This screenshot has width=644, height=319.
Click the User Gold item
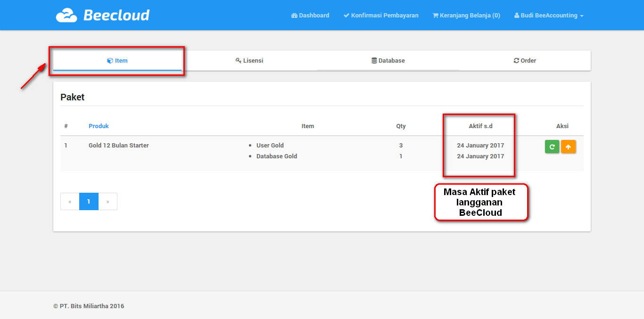(270, 146)
